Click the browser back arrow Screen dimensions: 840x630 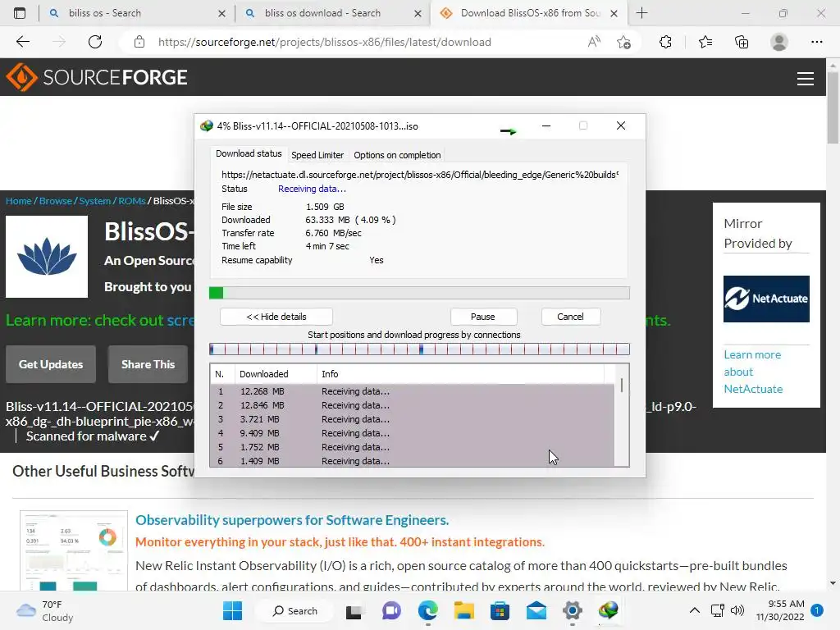[22, 42]
